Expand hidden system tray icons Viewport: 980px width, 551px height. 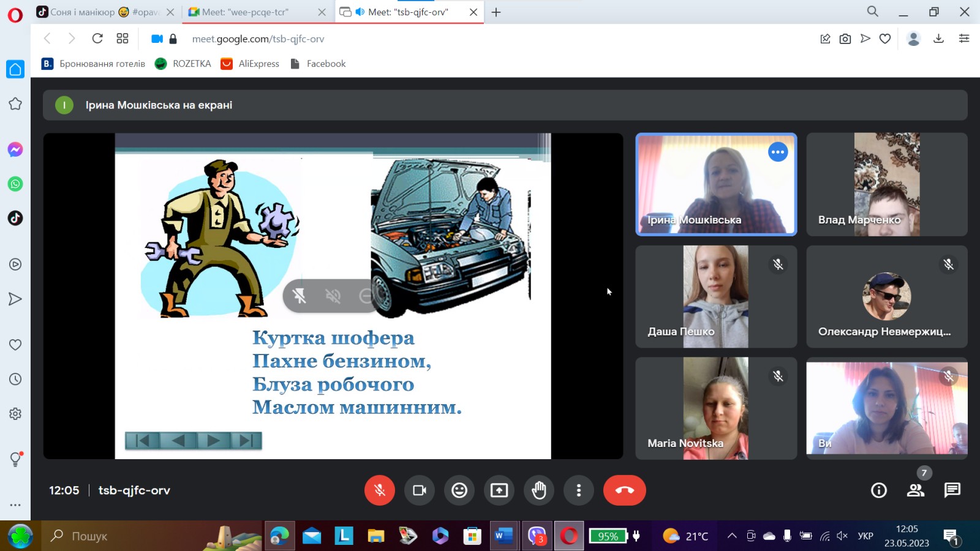(x=731, y=536)
